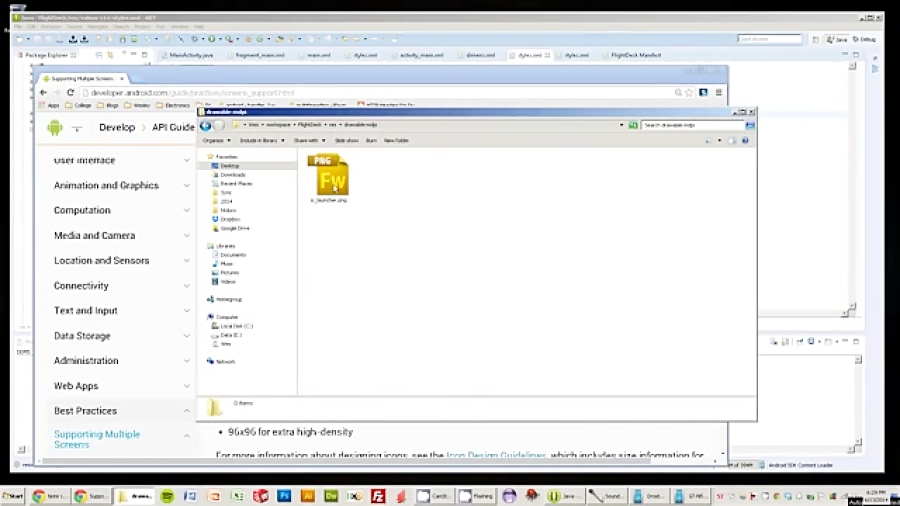Click Chrome's Back arrow
The width and height of the screenshot is (900, 506).
click(44, 92)
